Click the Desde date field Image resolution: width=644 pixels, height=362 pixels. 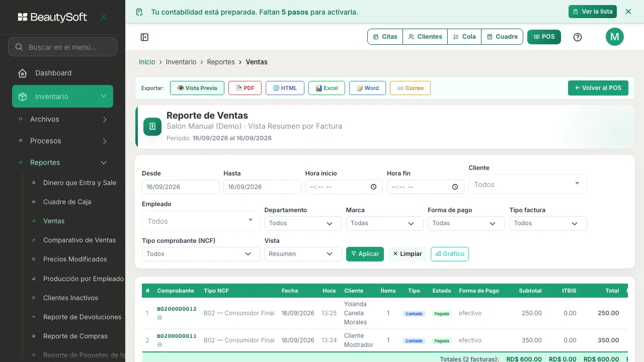tap(181, 187)
